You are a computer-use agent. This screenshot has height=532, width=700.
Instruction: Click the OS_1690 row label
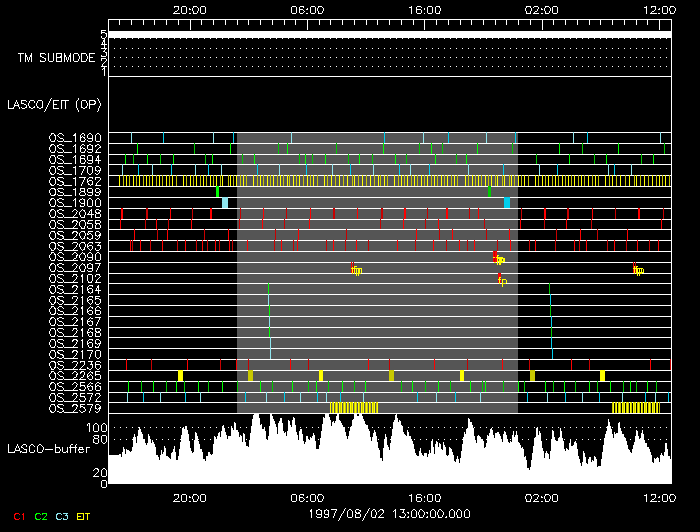tap(75, 138)
